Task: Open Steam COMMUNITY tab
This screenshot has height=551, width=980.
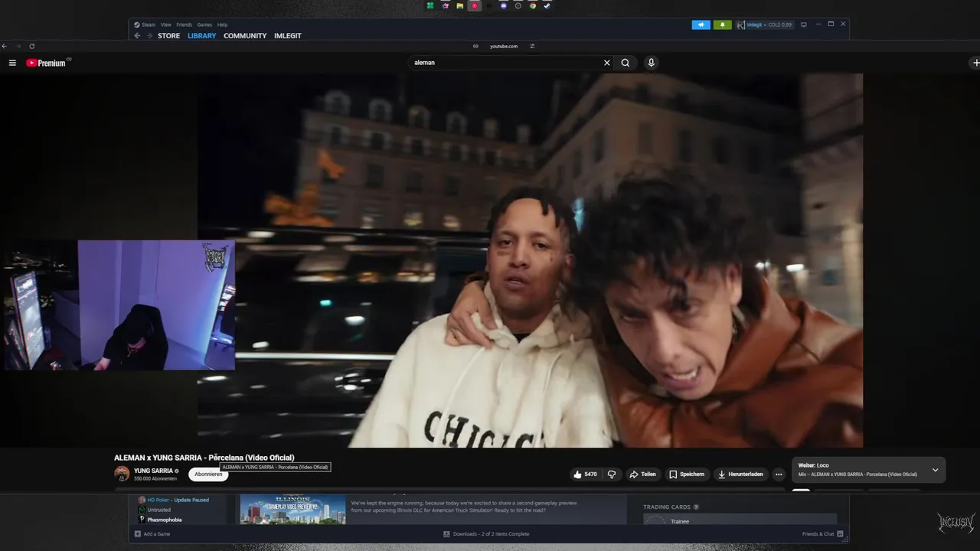Action: [x=245, y=36]
